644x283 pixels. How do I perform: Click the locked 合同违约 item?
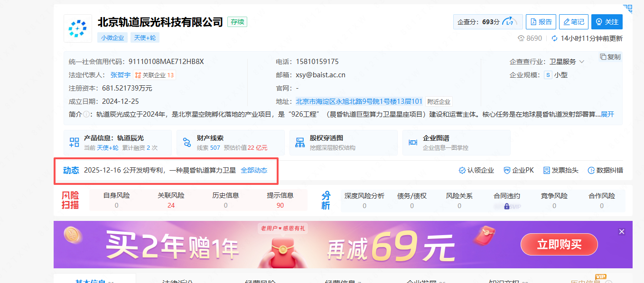tap(507, 200)
